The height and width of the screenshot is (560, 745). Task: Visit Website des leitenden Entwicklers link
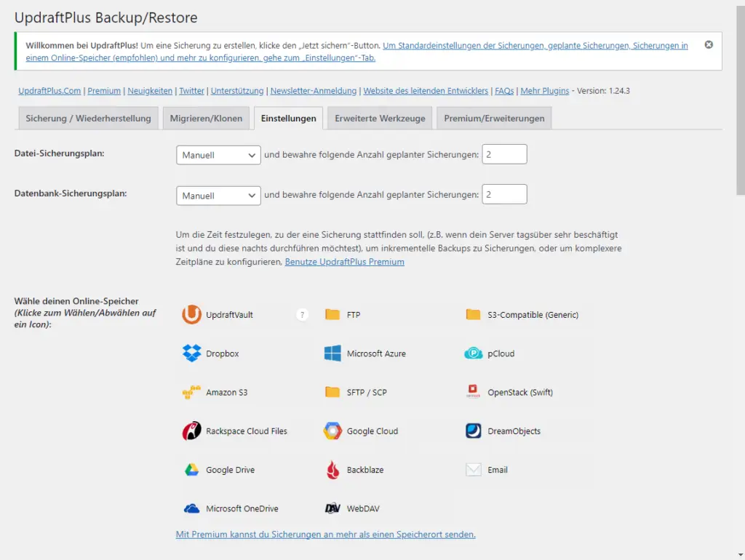pos(426,91)
